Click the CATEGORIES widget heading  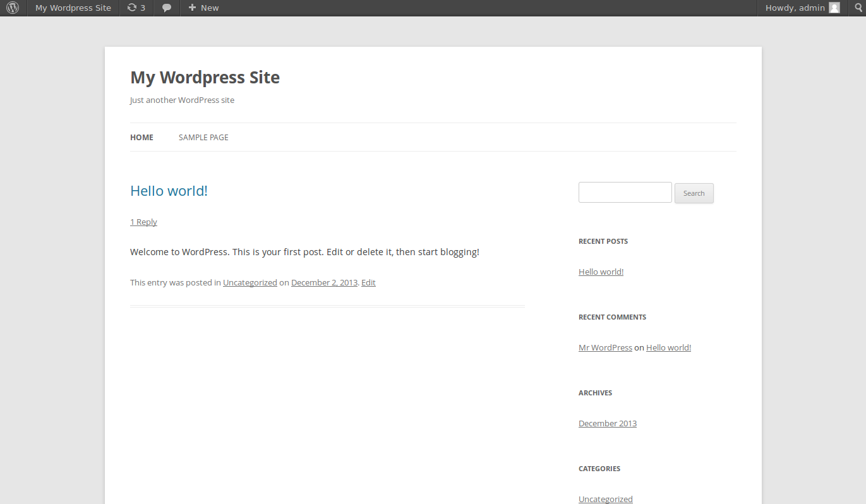pyautogui.click(x=599, y=469)
